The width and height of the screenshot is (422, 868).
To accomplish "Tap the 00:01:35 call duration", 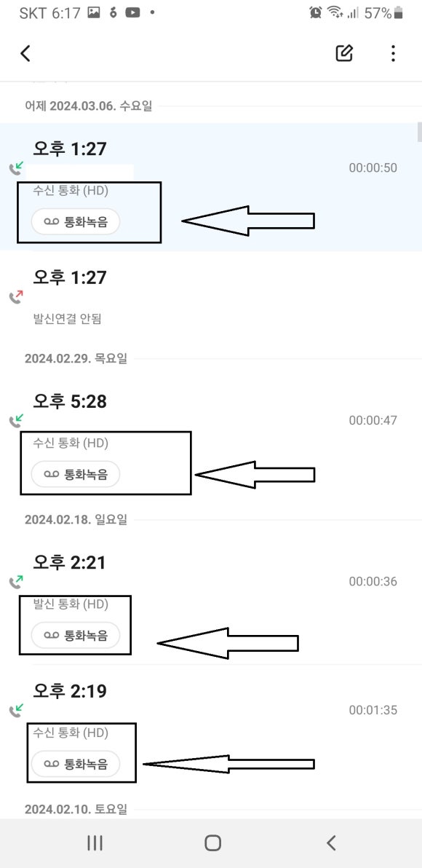I will point(373,710).
